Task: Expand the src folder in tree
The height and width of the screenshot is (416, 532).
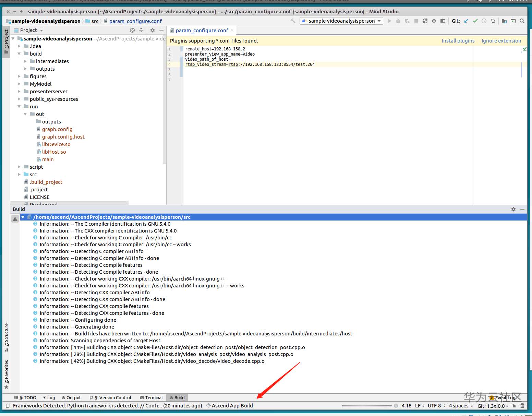Action: (19, 175)
